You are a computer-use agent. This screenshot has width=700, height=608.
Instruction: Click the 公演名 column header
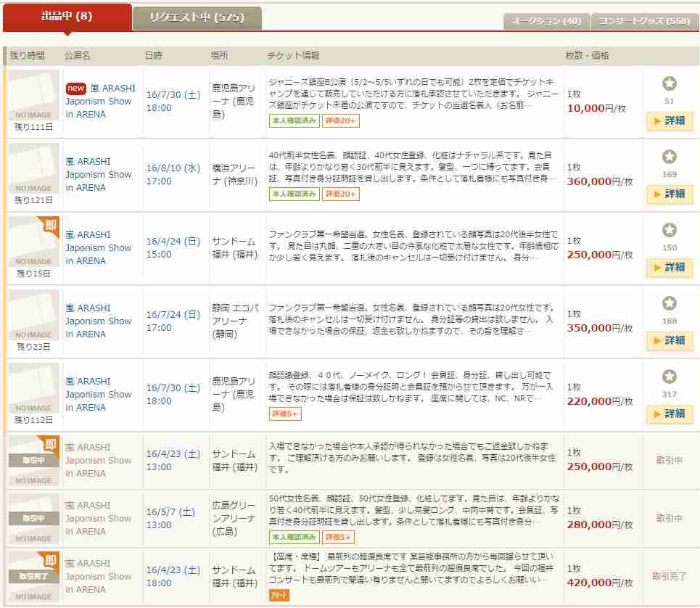tap(77, 55)
